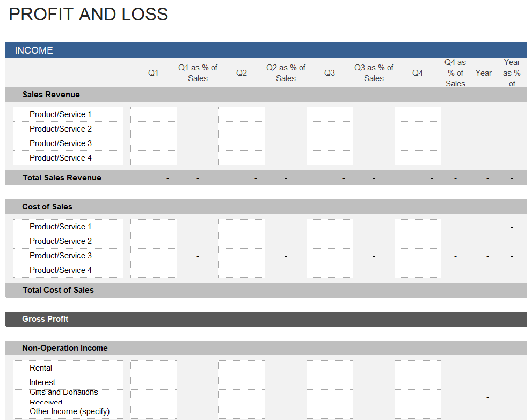
Task: Click the Gifts and Donations Received label cell
Action: pyautogui.click(x=68, y=397)
